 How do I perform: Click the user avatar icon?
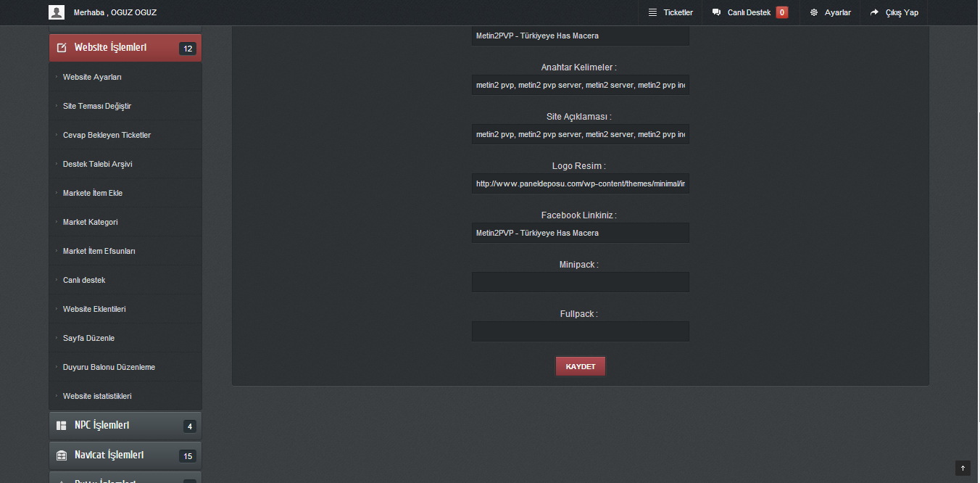coord(57,12)
